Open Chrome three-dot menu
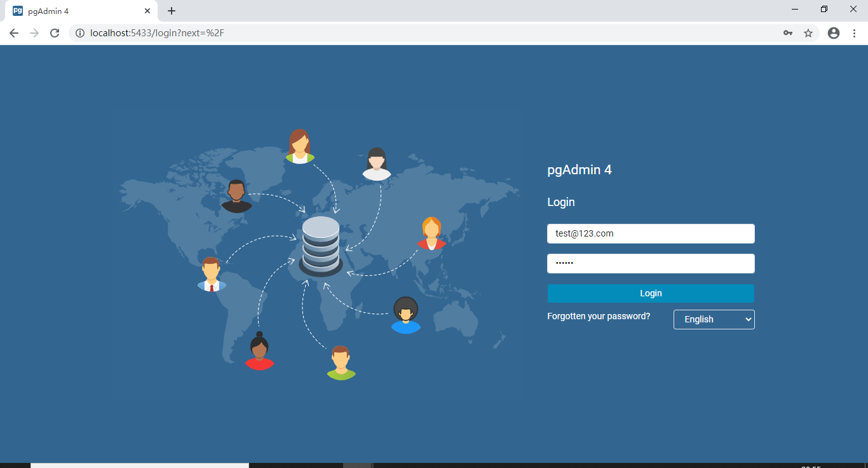Viewport: 868px width, 468px height. (x=854, y=33)
